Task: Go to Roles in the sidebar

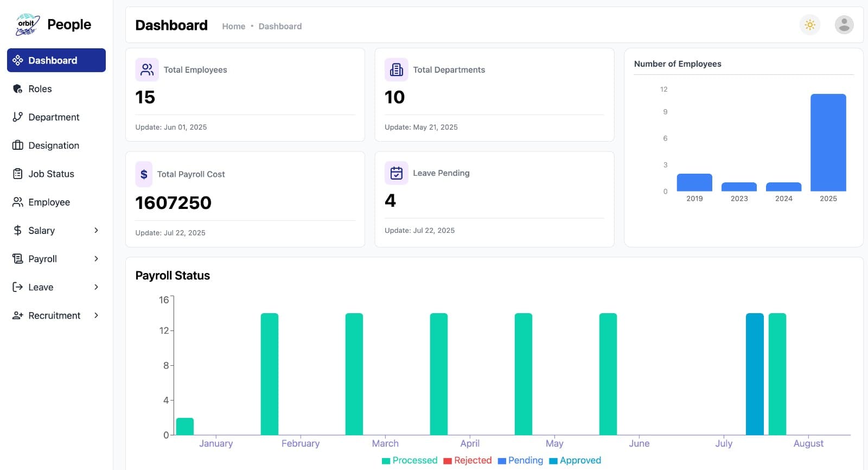Action: click(x=56, y=88)
